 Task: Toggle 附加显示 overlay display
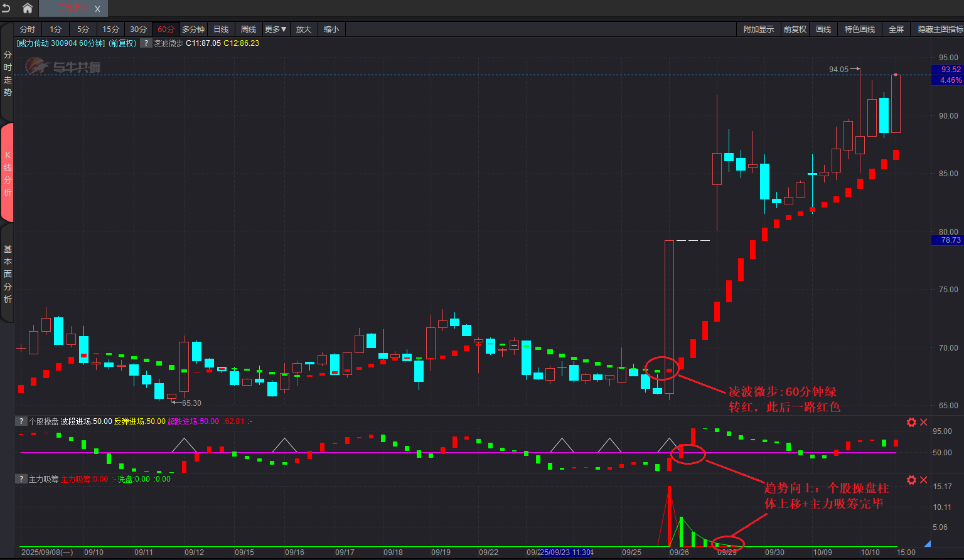pyautogui.click(x=758, y=29)
